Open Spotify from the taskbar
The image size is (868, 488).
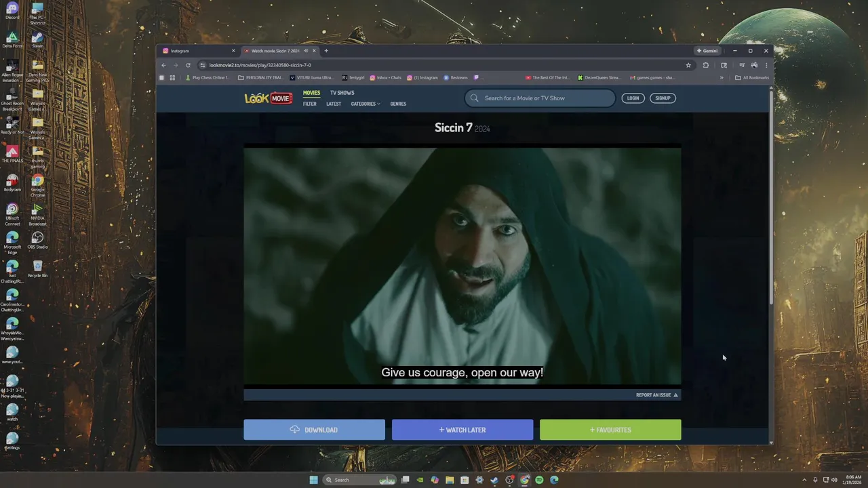click(539, 480)
